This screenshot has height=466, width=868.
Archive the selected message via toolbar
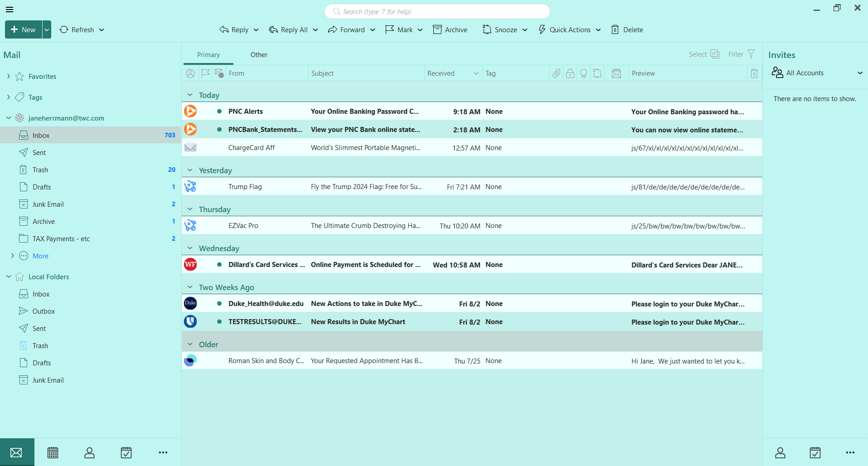[x=450, y=30]
